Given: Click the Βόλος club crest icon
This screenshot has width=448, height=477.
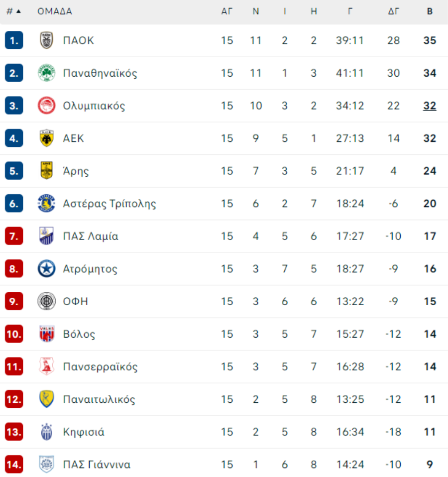Looking at the screenshot, I should (46, 334).
